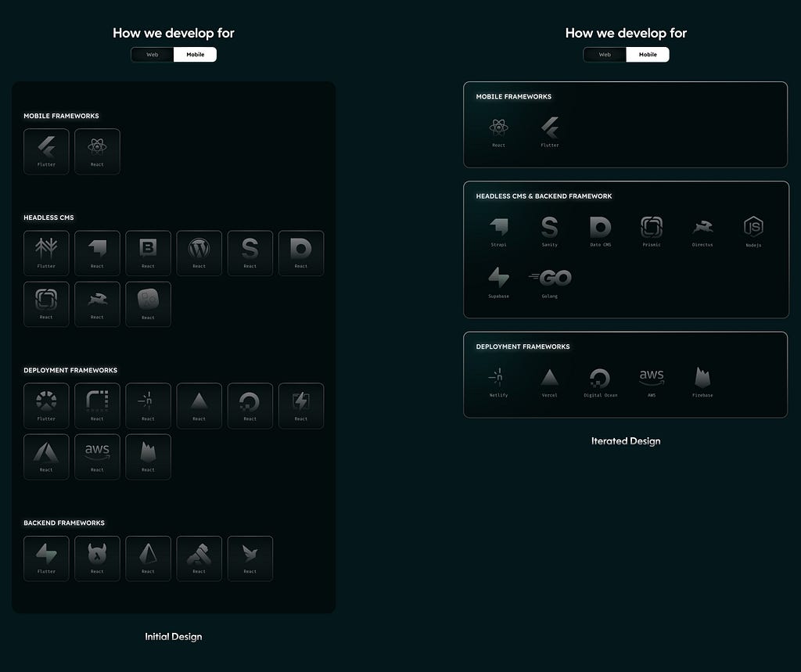Click the Strapi icon in Iterated Design
Screen dimensions: 801x672
(499, 226)
